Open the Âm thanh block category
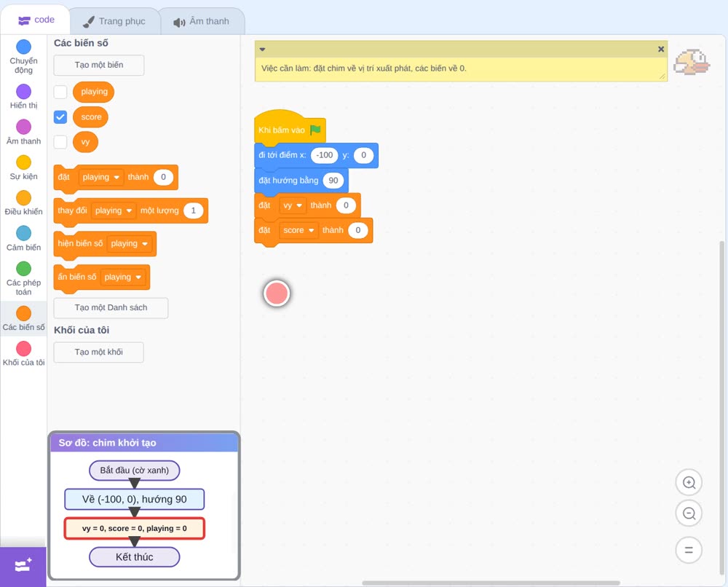The width and height of the screenshot is (728, 587). click(x=23, y=133)
